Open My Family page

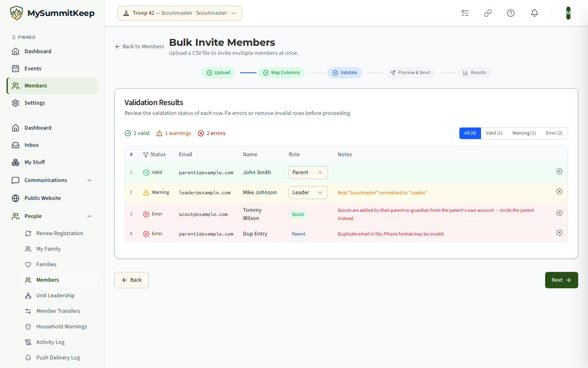click(59, 249)
